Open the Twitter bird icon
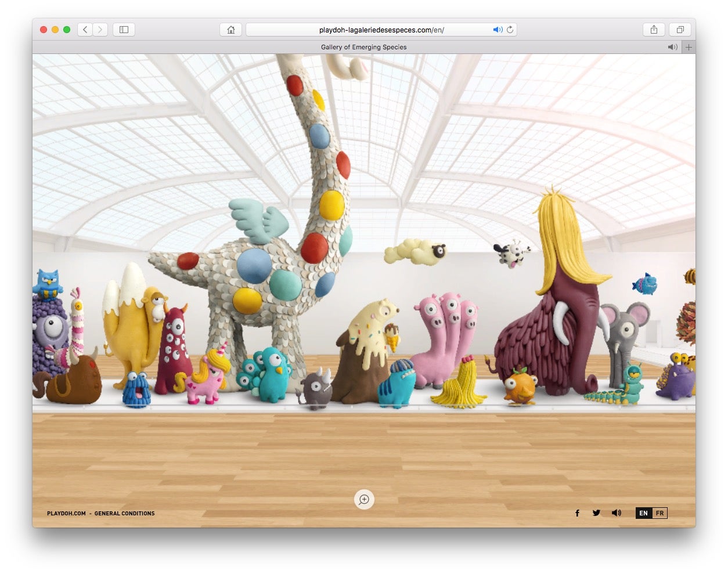728x574 pixels. point(596,513)
